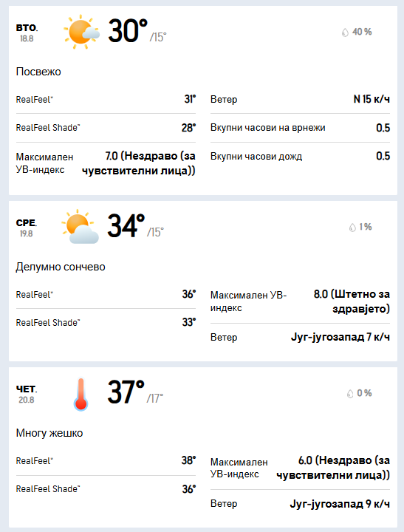Screen dimensions: 404x532
Task: Click the raindrop icon beside 1 %
Action: click(352, 228)
